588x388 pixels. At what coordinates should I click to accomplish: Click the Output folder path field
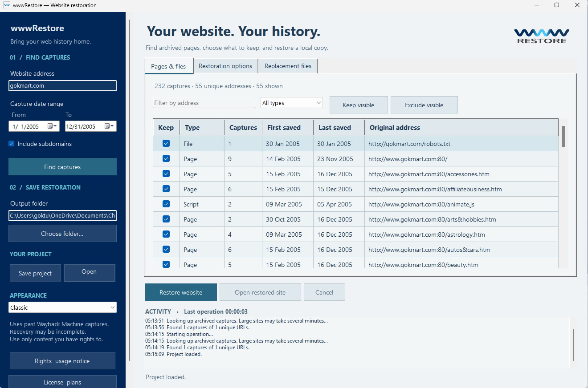pyautogui.click(x=62, y=215)
